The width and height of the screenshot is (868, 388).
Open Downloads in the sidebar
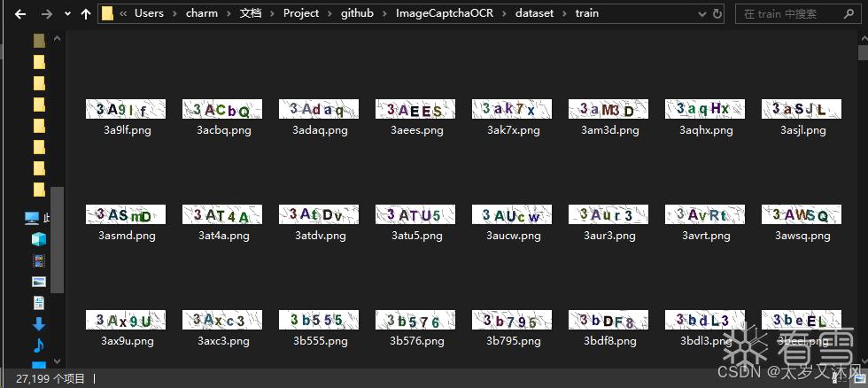(39, 324)
